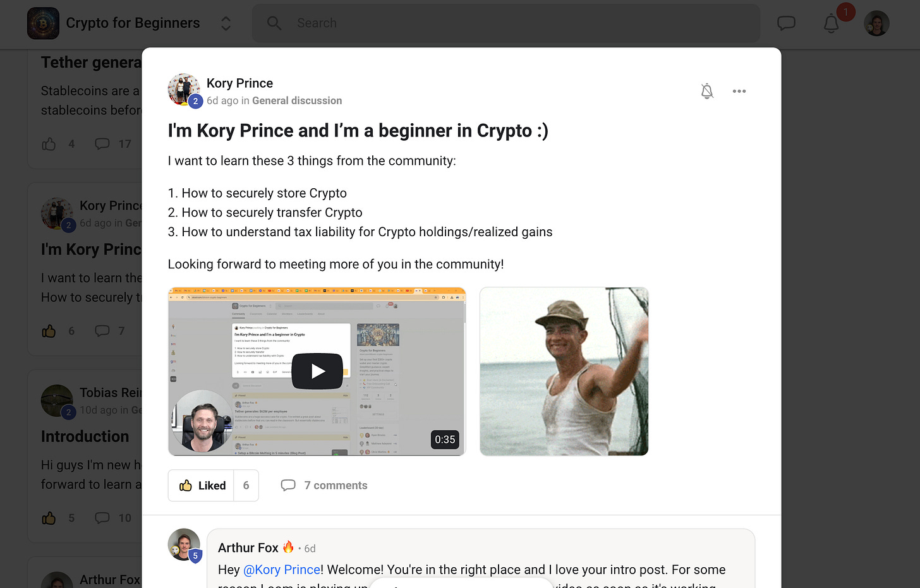
Task: Click thumbs-up icon on Introduction post
Action: pyautogui.click(x=49, y=519)
